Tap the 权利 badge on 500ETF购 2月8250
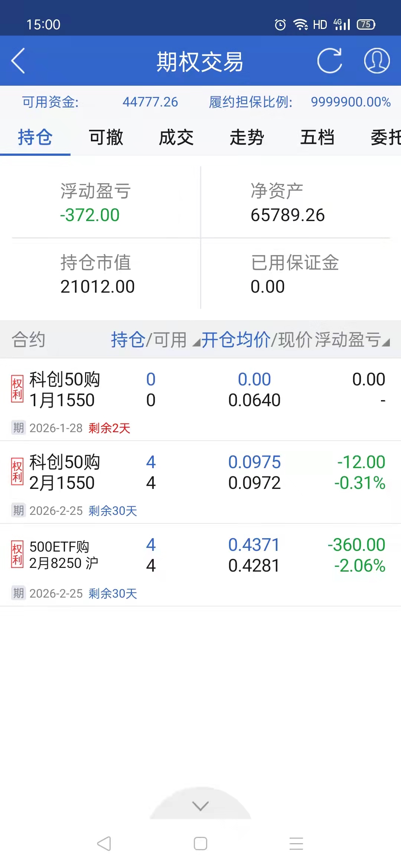 point(17,555)
